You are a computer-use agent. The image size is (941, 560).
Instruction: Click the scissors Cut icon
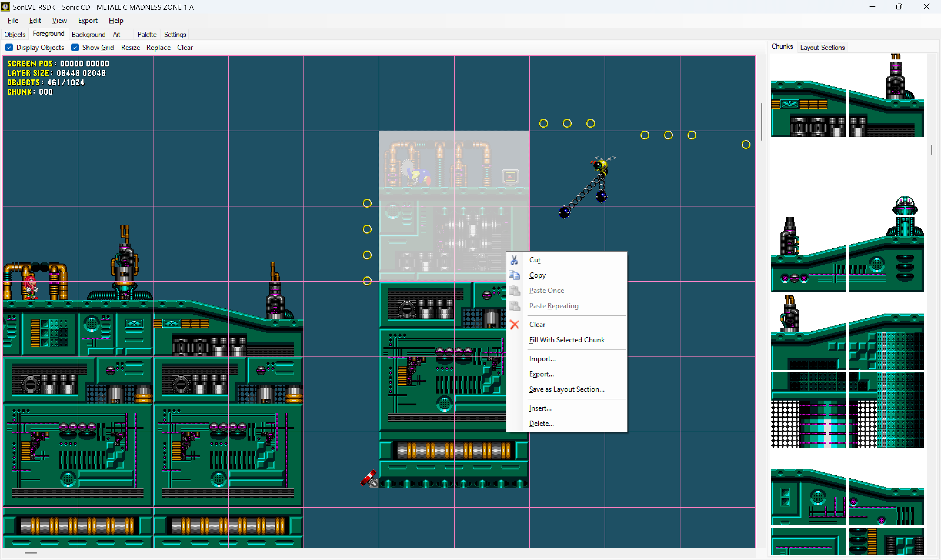514,260
